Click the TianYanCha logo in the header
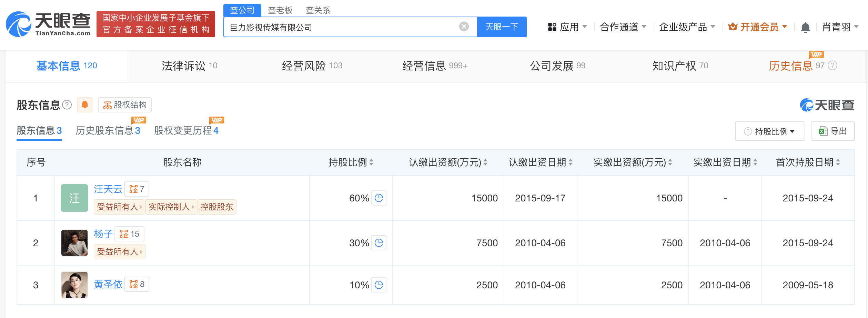 [48, 24]
